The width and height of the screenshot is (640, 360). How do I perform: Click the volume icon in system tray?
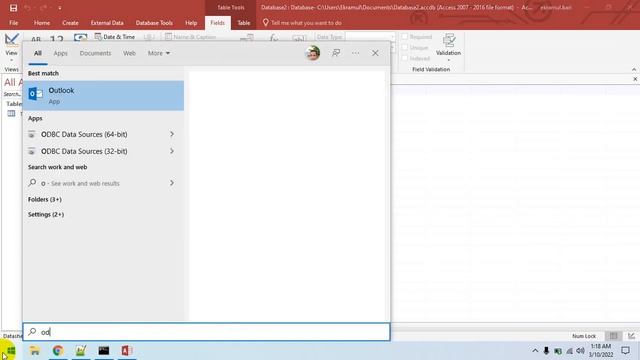point(580,351)
